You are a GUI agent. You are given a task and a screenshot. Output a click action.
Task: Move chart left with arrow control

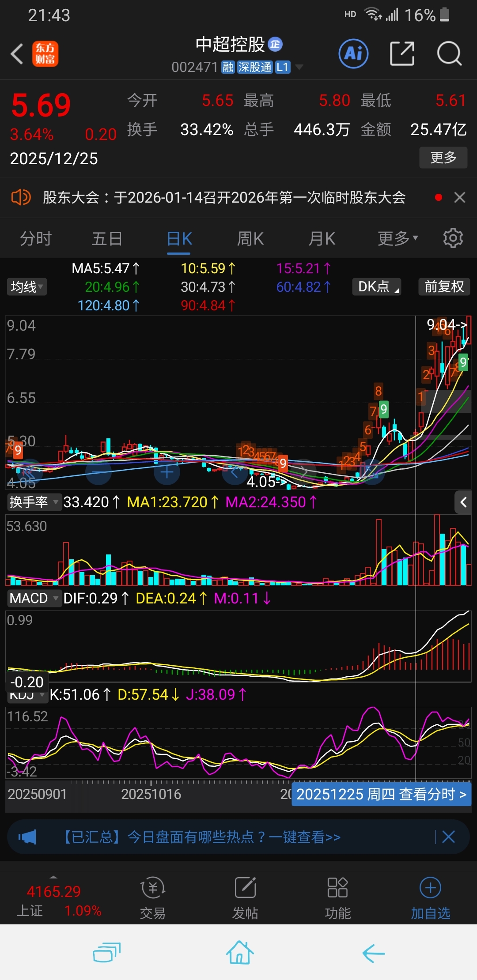pyautogui.click(x=235, y=472)
